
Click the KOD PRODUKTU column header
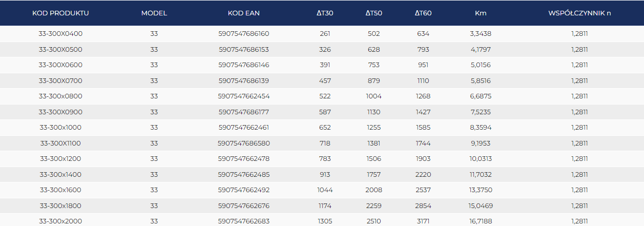60,13
